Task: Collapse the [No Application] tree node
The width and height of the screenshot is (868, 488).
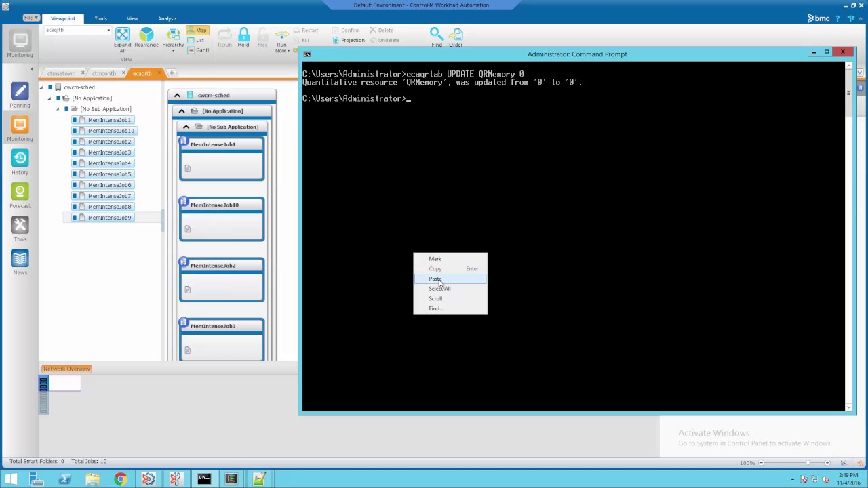Action: pyautogui.click(x=50, y=98)
